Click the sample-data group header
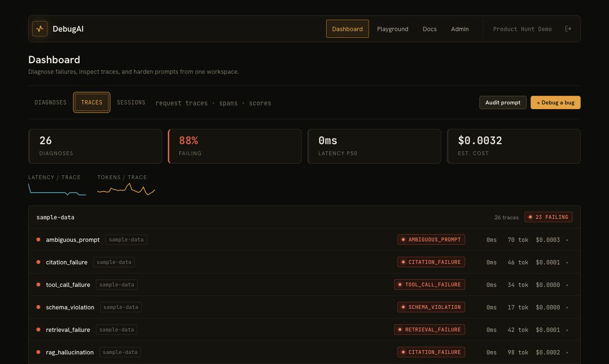This screenshot has height=364, width=609. pos(304,217)
